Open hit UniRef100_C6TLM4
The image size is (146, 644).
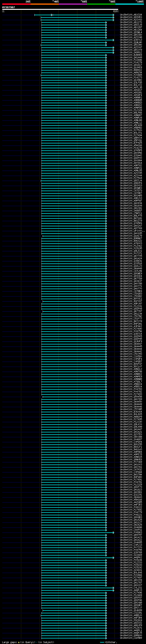point(131,271)
